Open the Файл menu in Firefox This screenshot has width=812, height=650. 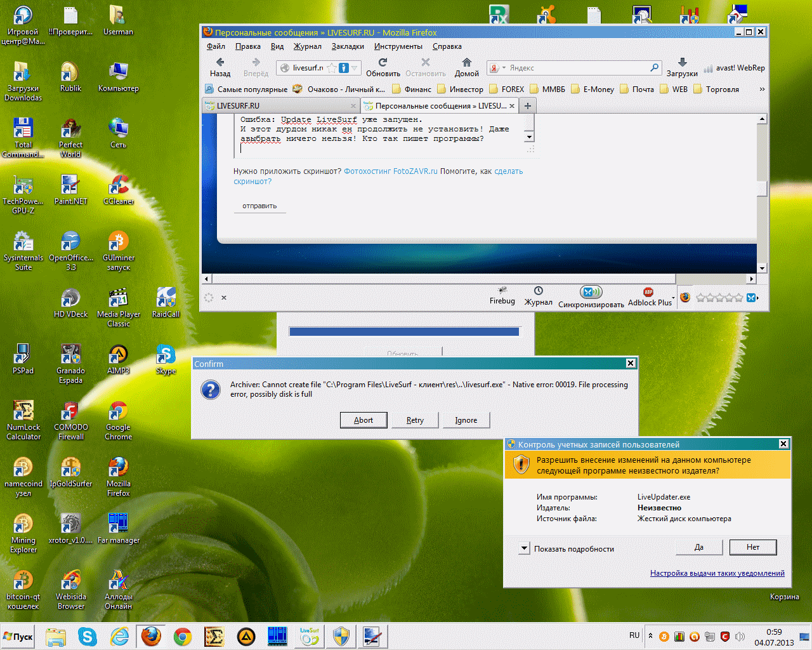point(216,46)
